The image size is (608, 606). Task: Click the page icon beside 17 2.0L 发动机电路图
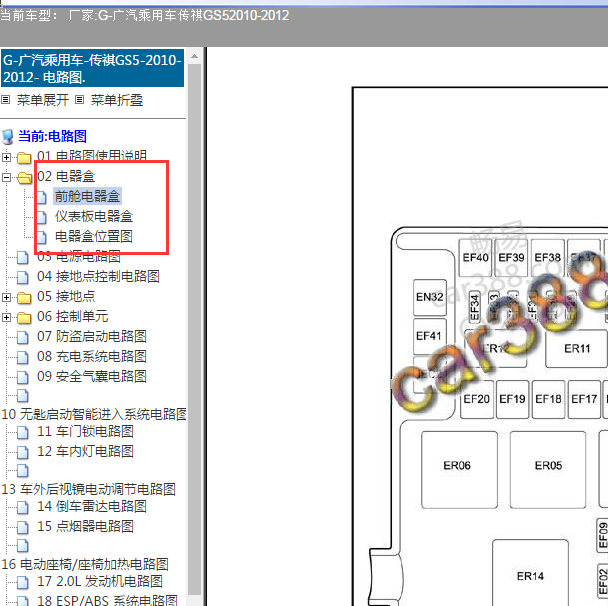pyautogui.click(x=23, y=582)
